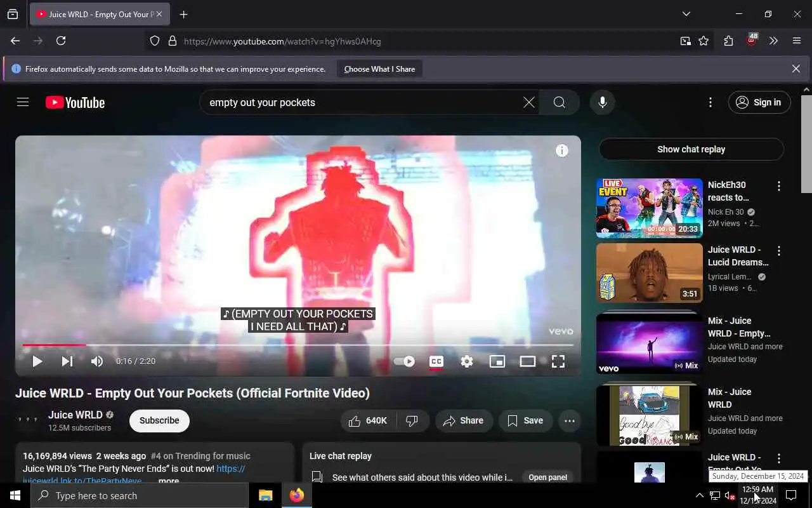Go to the YouTube home logo

pyautogui.click(x=75, y=102)
